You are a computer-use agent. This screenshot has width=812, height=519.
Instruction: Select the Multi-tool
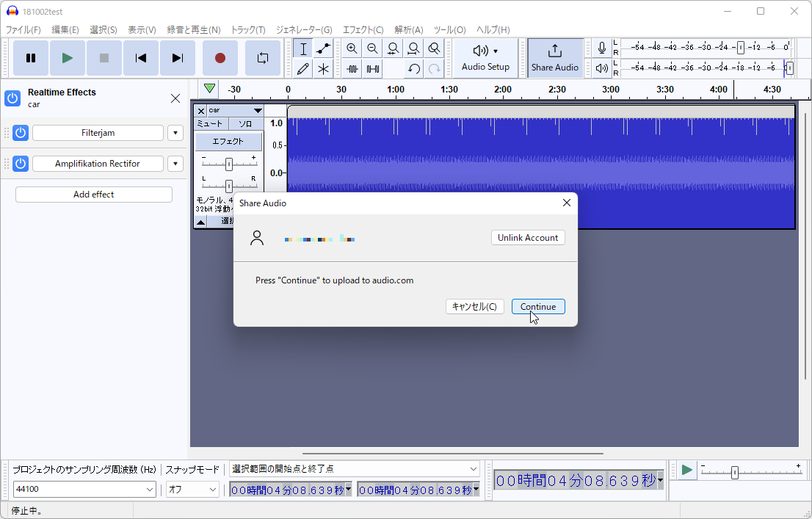[323, 69]
